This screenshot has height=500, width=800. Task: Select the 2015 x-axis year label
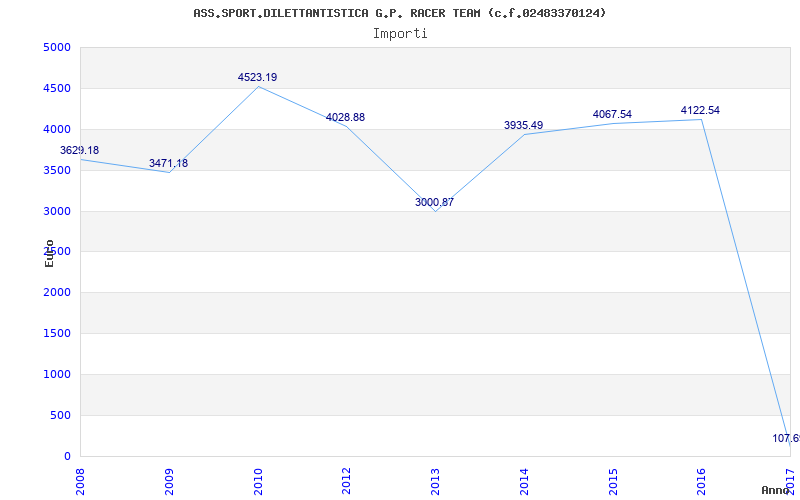(613, 482)
